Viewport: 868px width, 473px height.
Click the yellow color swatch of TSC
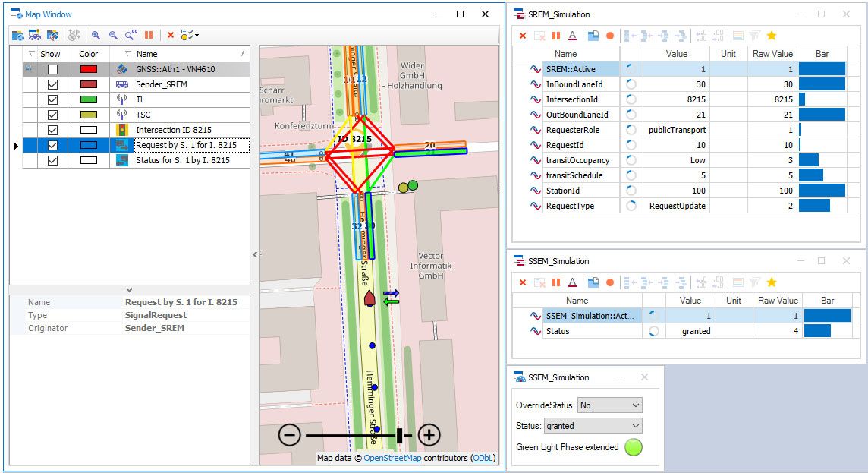pos(89,115)
